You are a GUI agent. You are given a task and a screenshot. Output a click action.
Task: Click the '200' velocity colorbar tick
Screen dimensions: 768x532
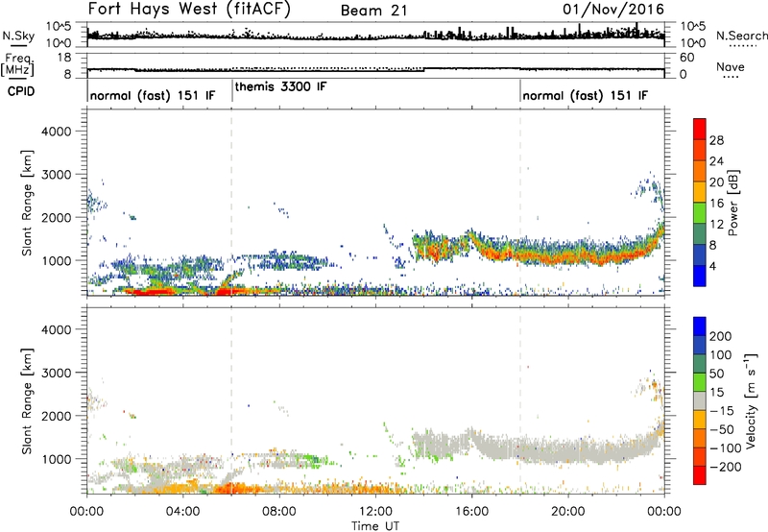click(721, 336)
